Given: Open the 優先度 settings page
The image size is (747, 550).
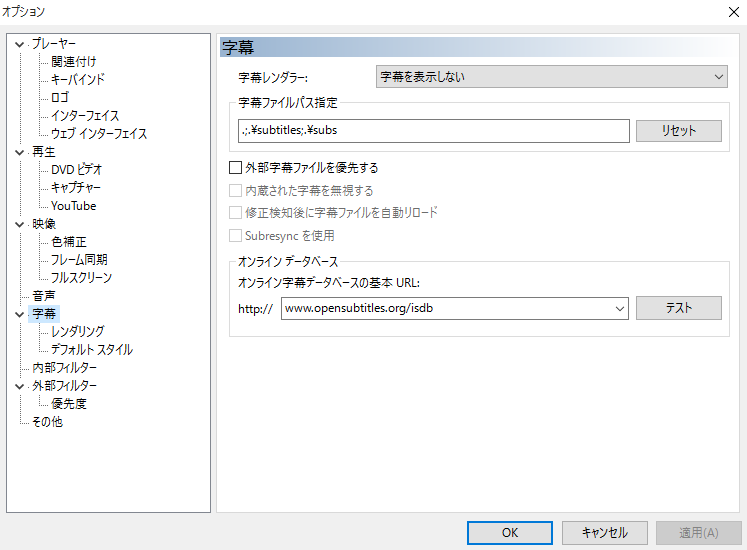Looking at the screenshot, I should pyautogui.click(x=69, y=404).
